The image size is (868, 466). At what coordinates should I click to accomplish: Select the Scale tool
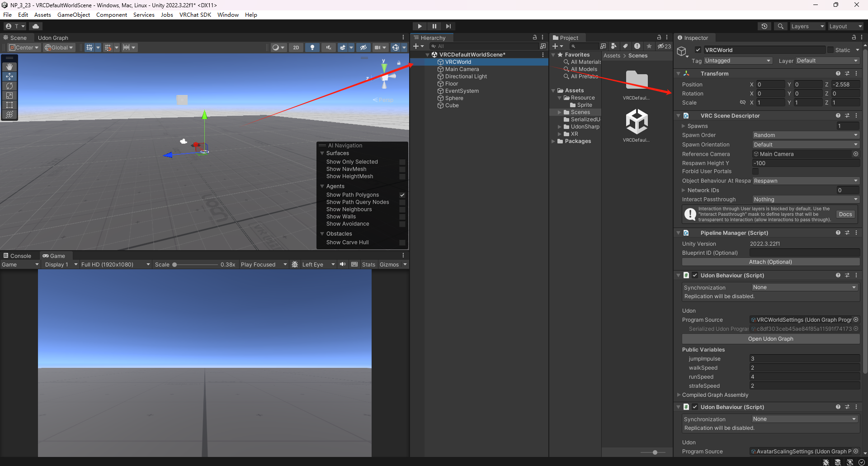(9, 95)
